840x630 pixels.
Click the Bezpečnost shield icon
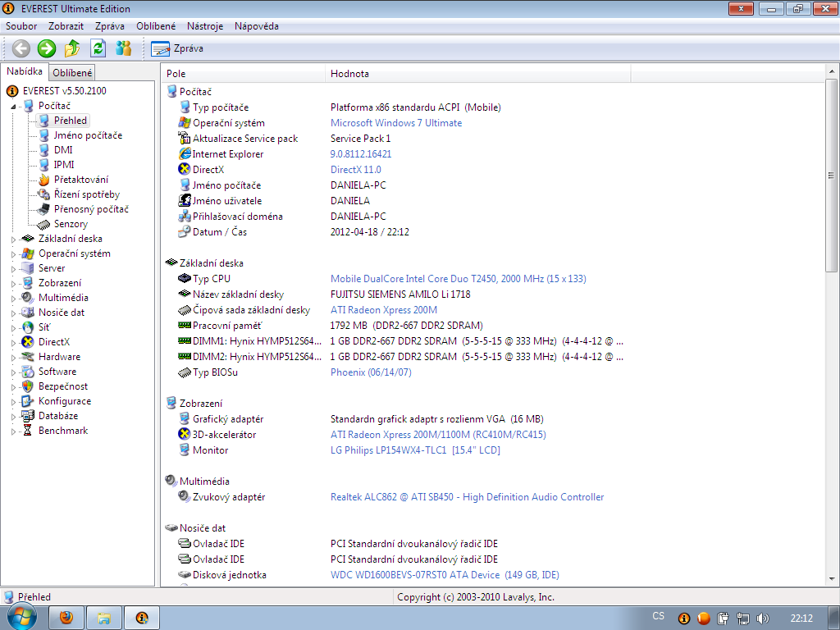[28, 386]
